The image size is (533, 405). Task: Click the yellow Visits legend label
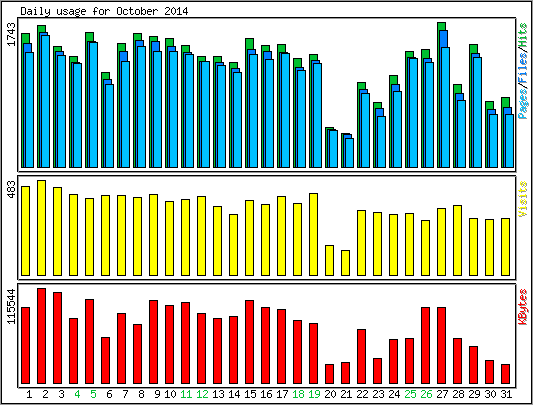pos(523,199)
